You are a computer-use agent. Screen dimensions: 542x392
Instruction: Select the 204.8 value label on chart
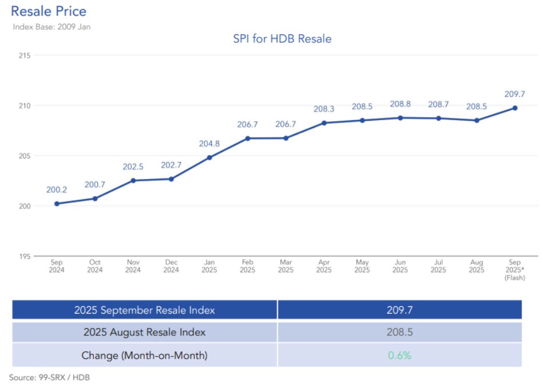pyautogui.click(x=209, y=143)
